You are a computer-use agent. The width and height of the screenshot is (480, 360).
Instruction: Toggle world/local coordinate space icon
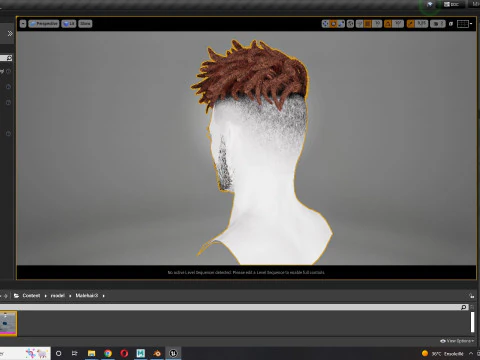tap(350, 24)
